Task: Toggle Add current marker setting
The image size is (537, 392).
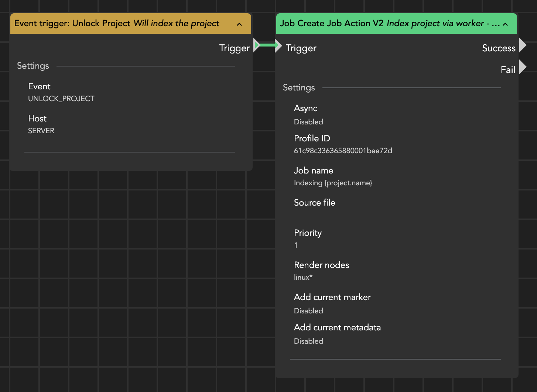Action: (308, 311)
